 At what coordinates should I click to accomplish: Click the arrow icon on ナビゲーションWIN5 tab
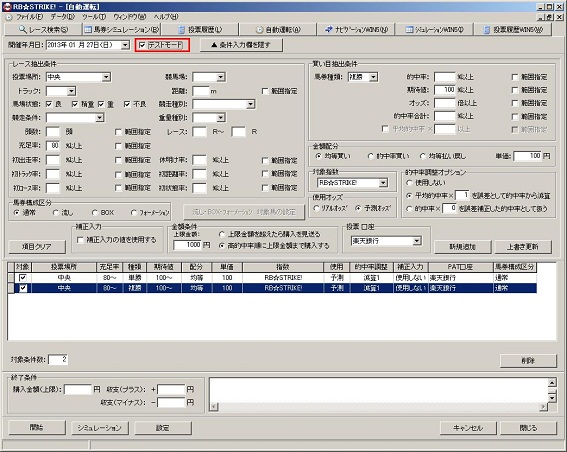pos(329,29)
